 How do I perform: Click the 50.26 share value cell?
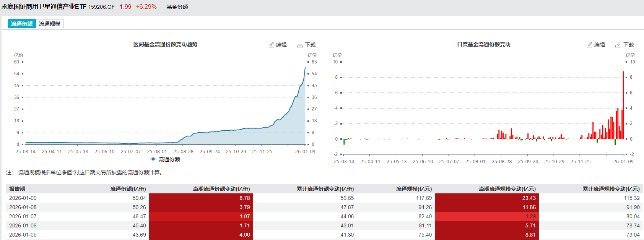click(139, 207)
